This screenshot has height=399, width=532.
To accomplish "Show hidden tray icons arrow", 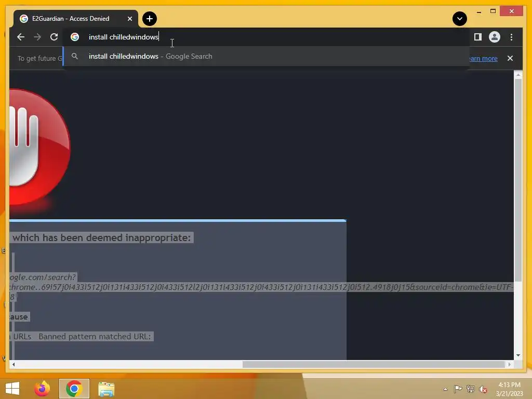I will pyautogui.click(x=445, y=389).
